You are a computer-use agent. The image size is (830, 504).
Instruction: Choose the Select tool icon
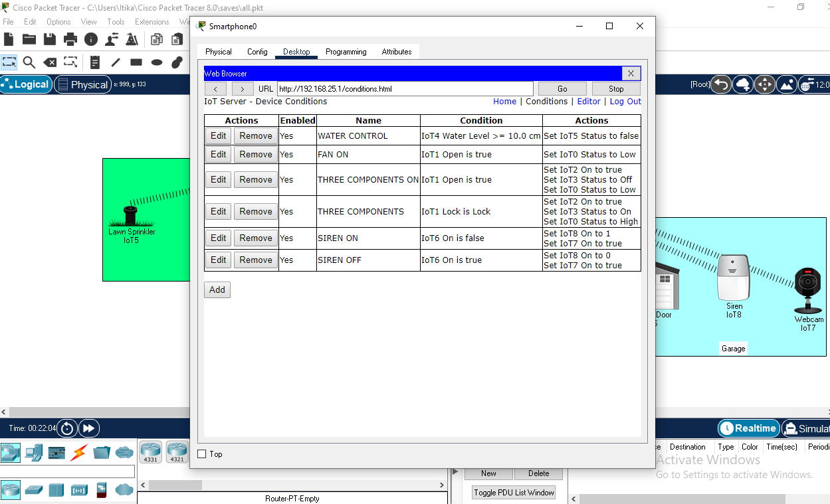tap(9, 62)
